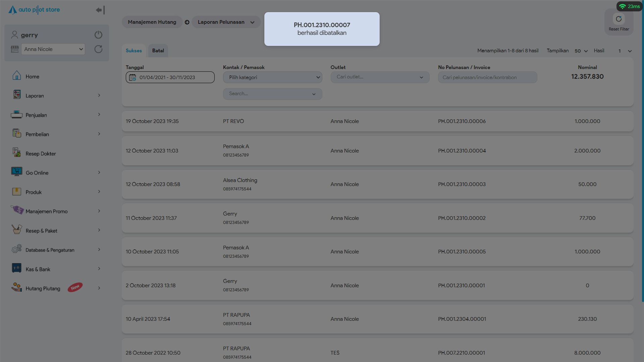The height and width of the screenshot is (362, 644).
Task: Click the Kas & Bank safe icon
Action: coord(16,268)
